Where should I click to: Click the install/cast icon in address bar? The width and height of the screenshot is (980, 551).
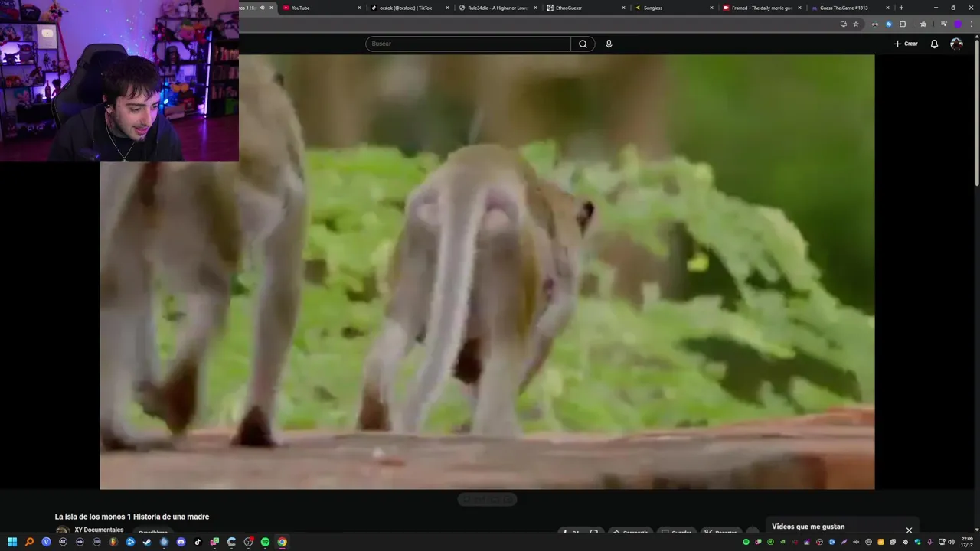(844, 24)
